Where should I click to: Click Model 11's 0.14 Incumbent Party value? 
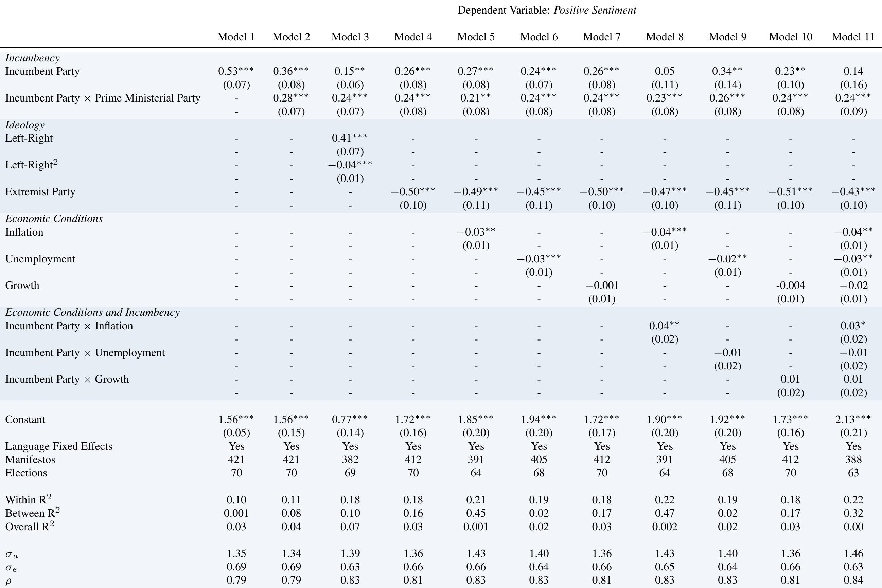(x=853, y=71)
